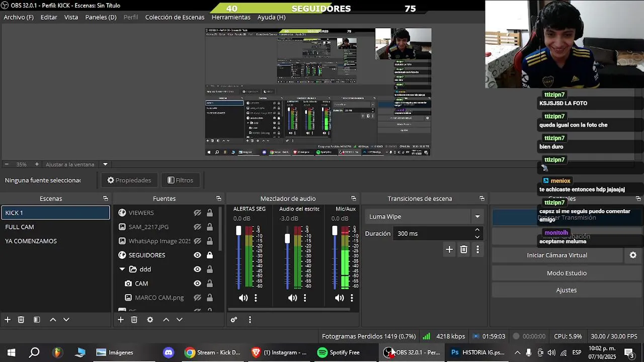Move source up in Fuentes toolbar

[166, 320]
